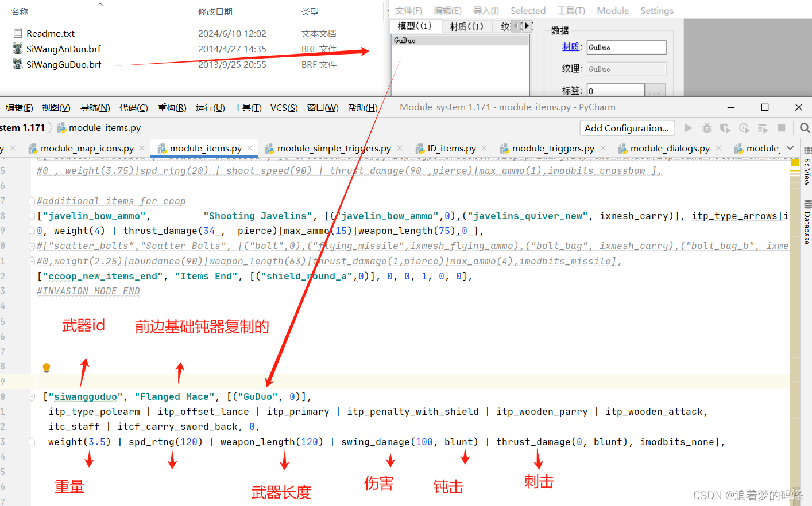Viewport: 812px width, 506px height.
Task: Open Selected menu in OpenBRF
Action: (528, 10)
